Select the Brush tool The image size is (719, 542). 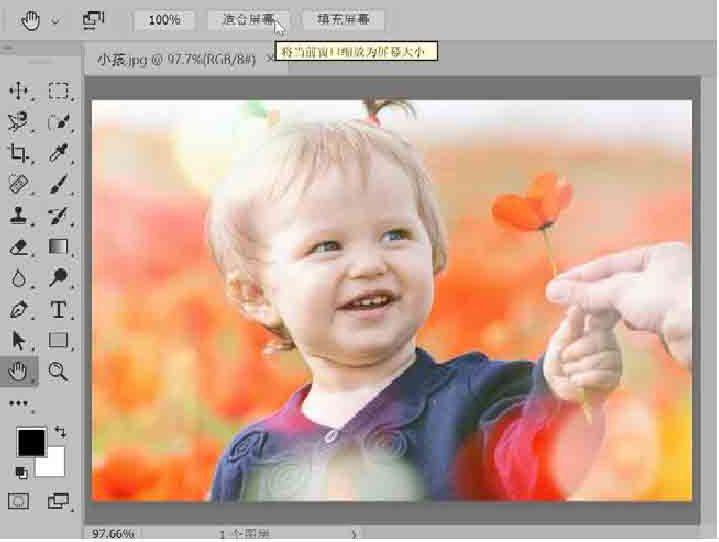59,184
